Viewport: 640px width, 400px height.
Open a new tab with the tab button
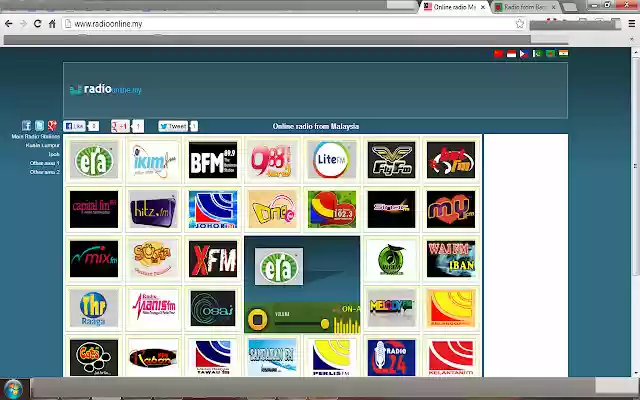coord(570,7)
